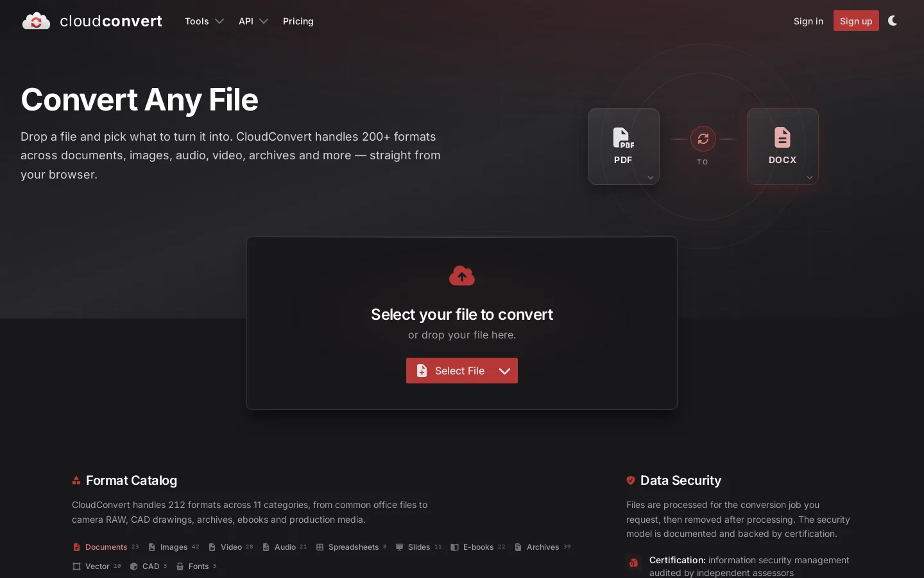Open the Slides category tab

pos(418,547)
